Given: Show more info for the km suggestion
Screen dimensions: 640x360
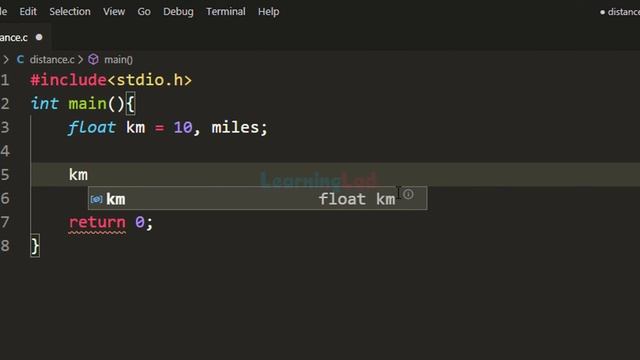Looking at the screenshot, I should coord(408,194).
